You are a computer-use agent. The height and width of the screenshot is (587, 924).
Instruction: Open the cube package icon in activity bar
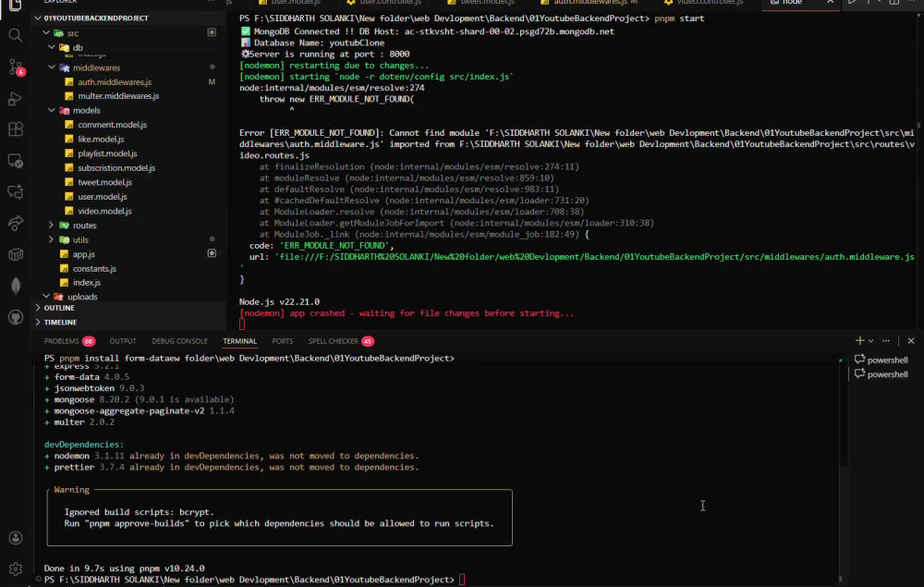pos(16,254)
